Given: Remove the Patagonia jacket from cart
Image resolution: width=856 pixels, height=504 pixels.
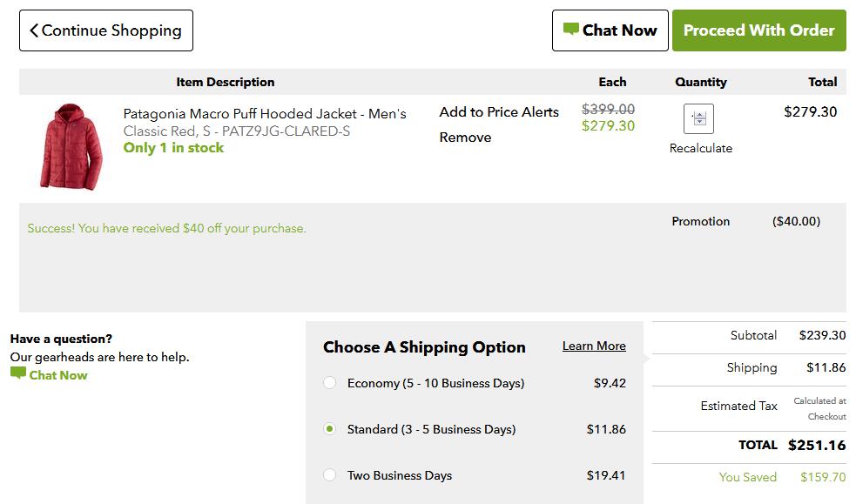Looking at the screenshot, I should click(465, 138).
